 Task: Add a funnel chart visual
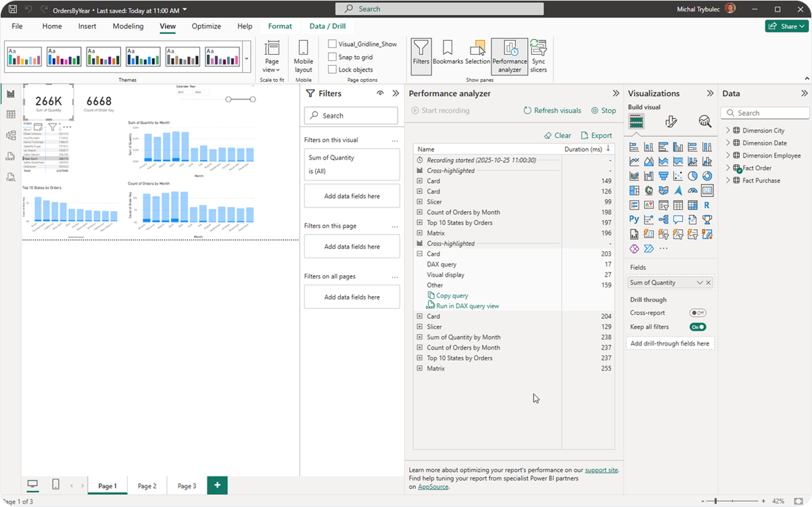(x=663, y=176)
